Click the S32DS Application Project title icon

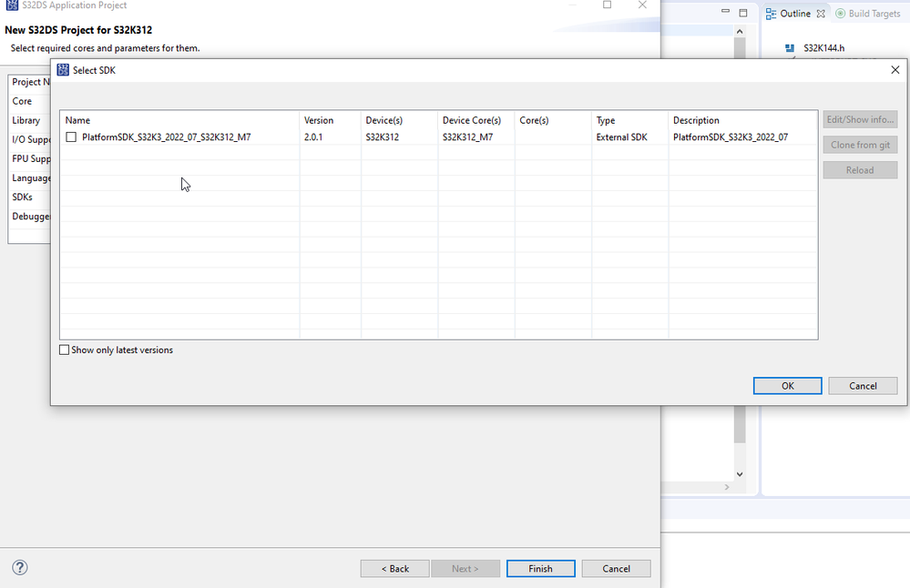12,5
